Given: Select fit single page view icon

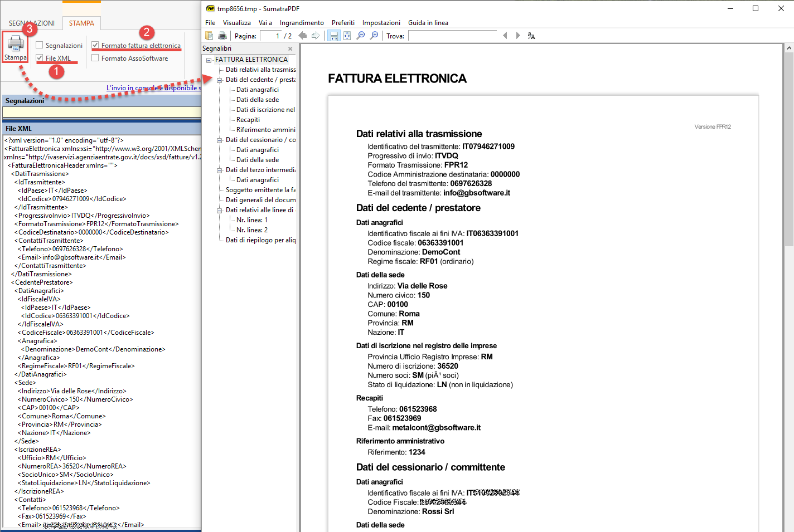Looking at the screenshot, I should point(347,36).
